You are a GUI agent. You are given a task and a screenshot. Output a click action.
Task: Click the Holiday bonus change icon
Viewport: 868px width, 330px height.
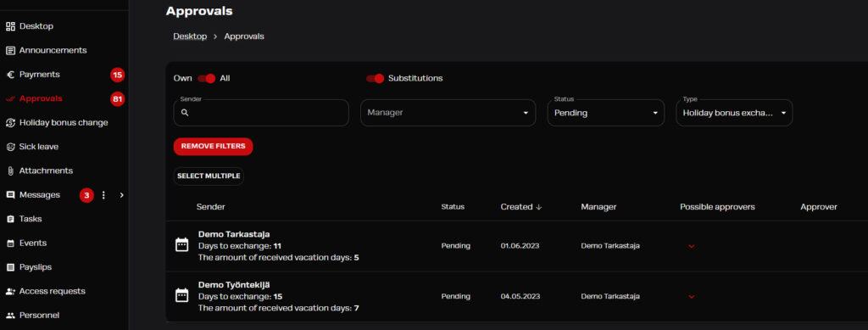pyautogui.click(x=10, y=122)
